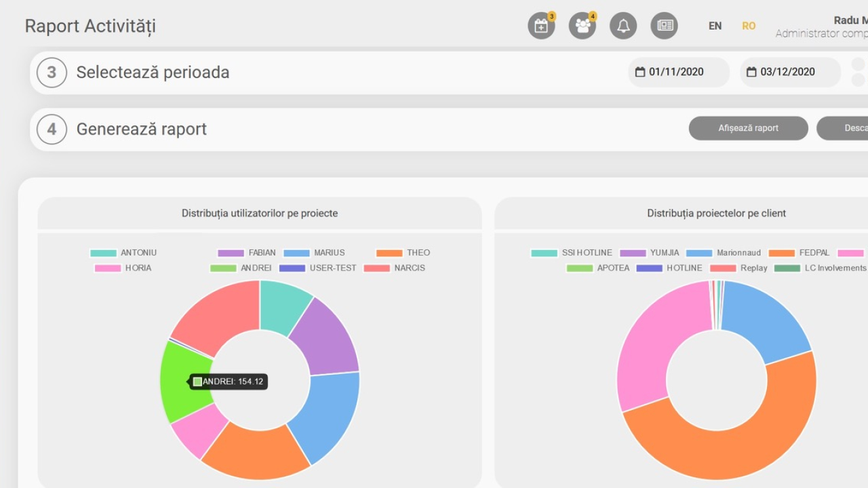The height and width of the screenshot is (488, 868).
Task: Expand the Selectează perioada section
Action: click(x=153, y=73)
